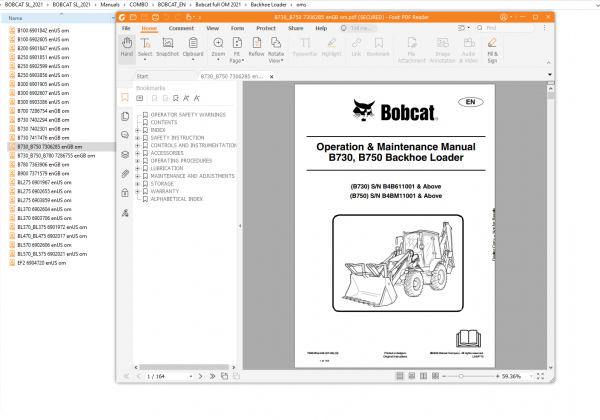Click the Find search field
The width and height of the screenshot is (600, 420).
(x=505, y=28)
